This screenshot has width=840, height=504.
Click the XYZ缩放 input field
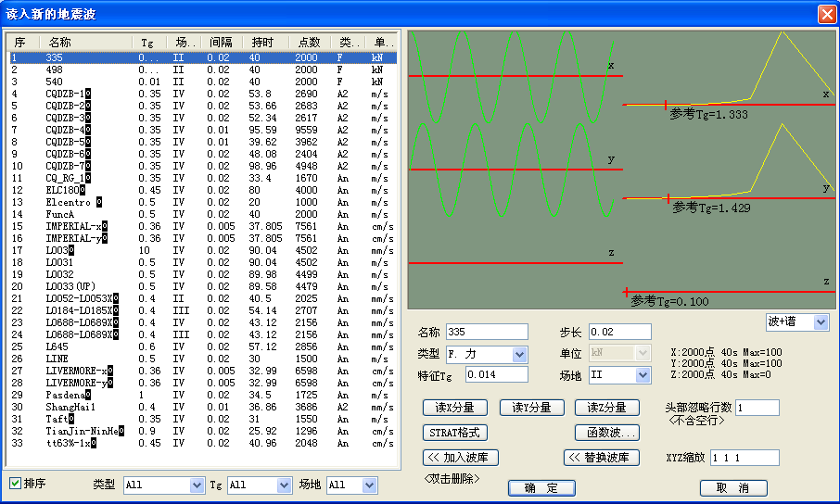[x=745, y=458]
